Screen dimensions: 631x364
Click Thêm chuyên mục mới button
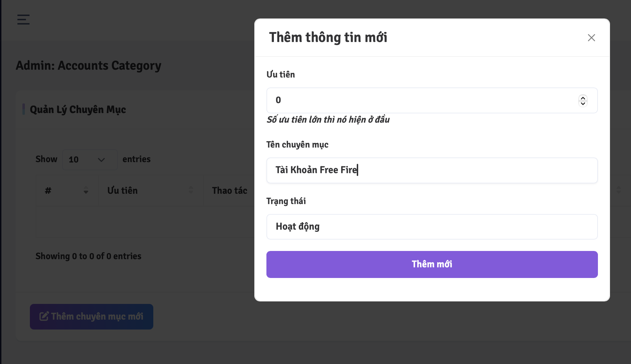point(91,316)
